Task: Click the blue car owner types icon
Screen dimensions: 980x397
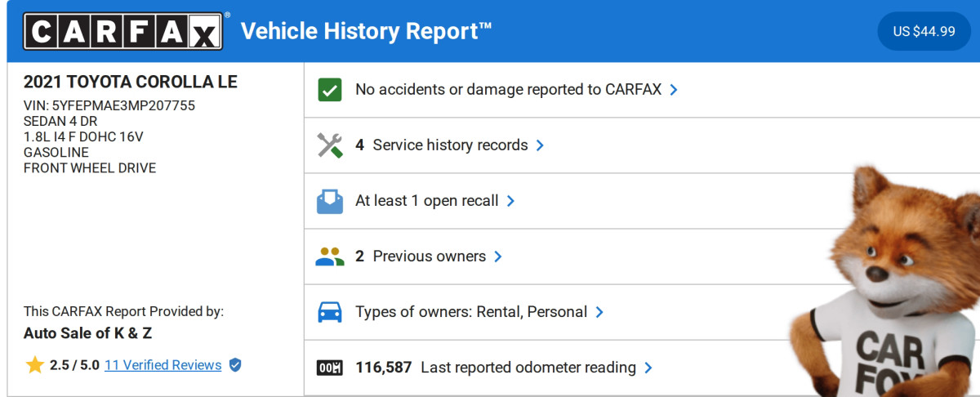Action: 330,312
